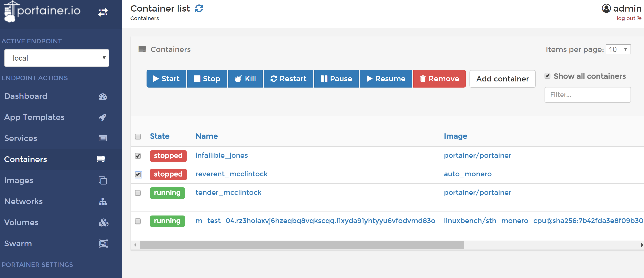The image size is (644, 278).
Task: Click the Networks node icon
Action: pos(103,202)
